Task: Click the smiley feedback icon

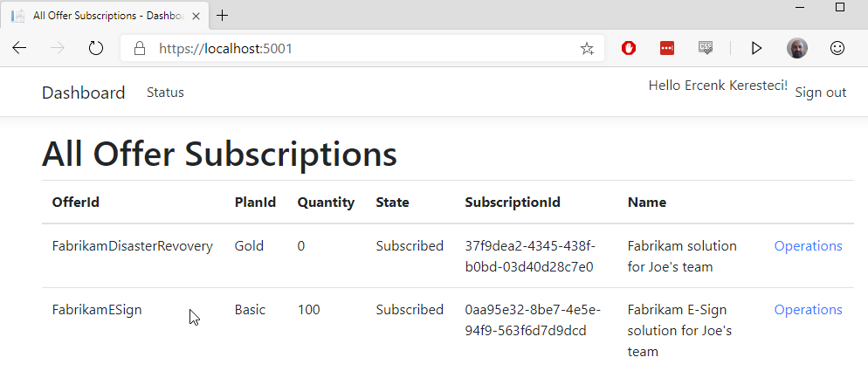Action: (x=837, y=49)
